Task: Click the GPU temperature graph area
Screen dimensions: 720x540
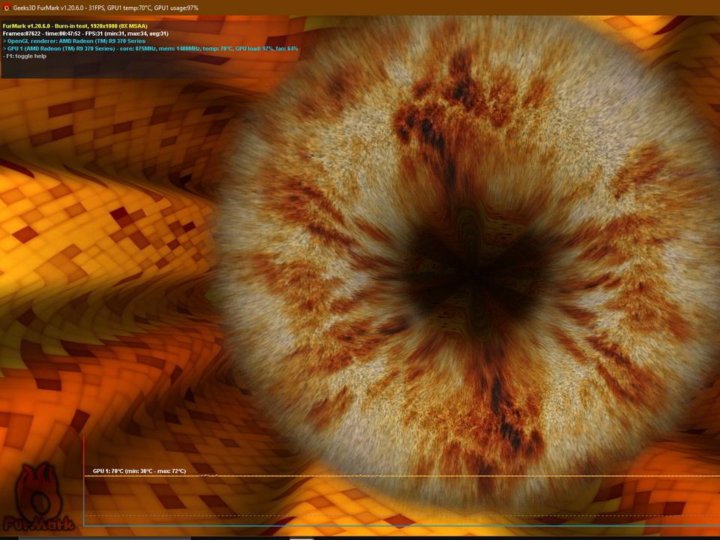Action: coord(400,500)
